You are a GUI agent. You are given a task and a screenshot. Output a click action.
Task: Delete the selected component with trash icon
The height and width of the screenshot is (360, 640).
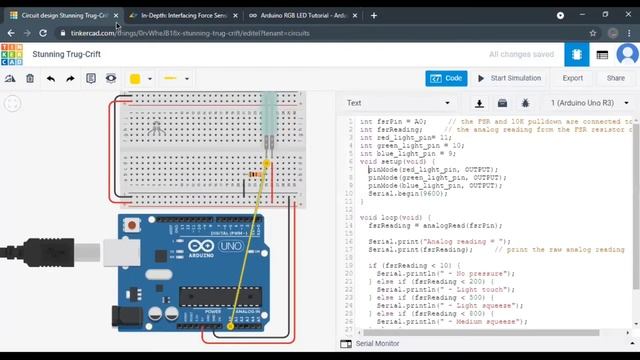(30, 78)
